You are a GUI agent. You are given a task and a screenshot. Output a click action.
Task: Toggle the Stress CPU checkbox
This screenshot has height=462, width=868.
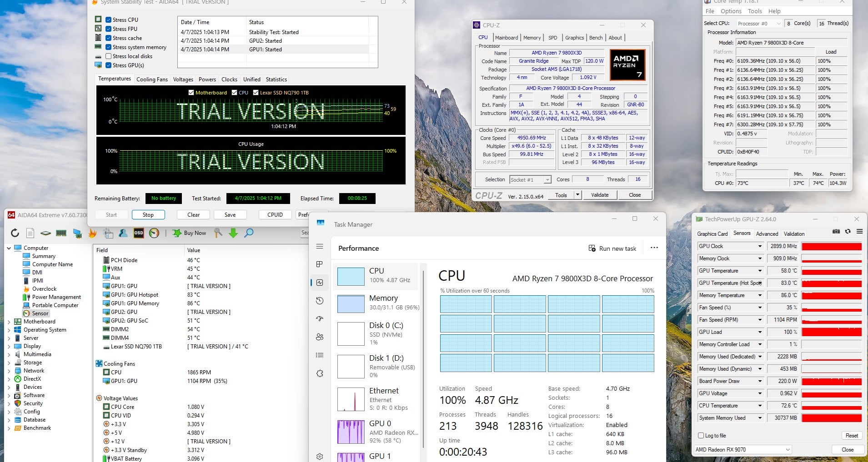pos(109,20)
